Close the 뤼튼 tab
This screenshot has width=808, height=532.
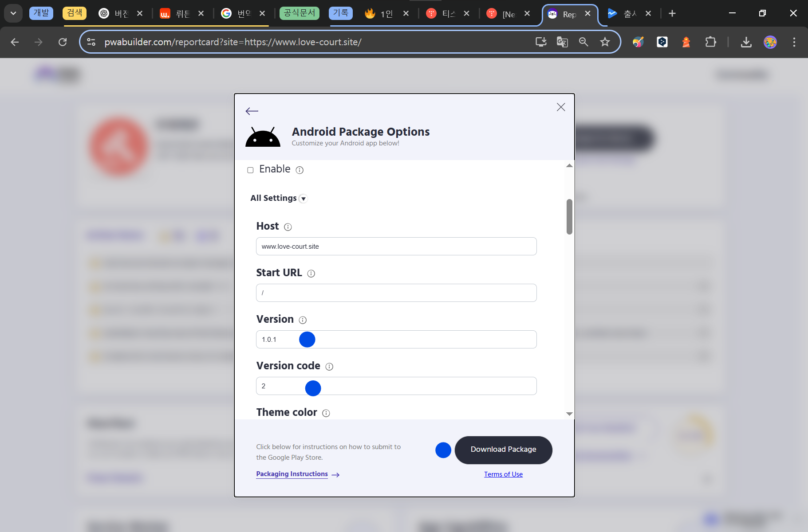(201, 14)
